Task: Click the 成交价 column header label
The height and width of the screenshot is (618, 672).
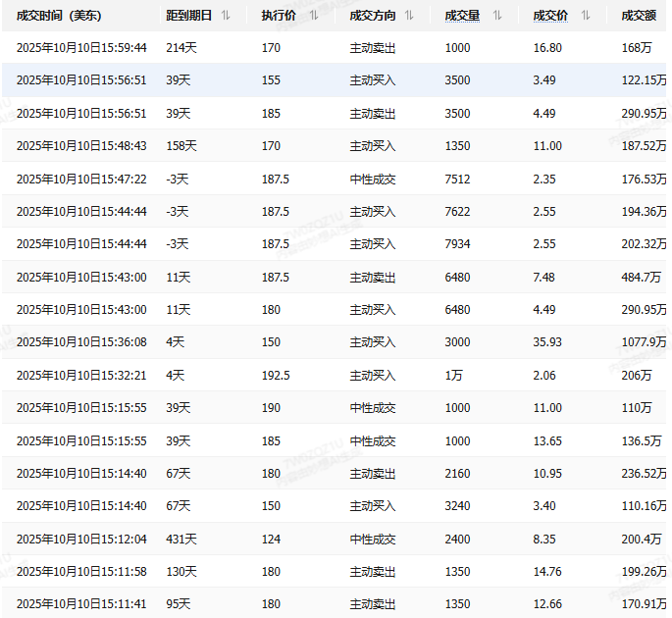Action: tap(550, 16)
